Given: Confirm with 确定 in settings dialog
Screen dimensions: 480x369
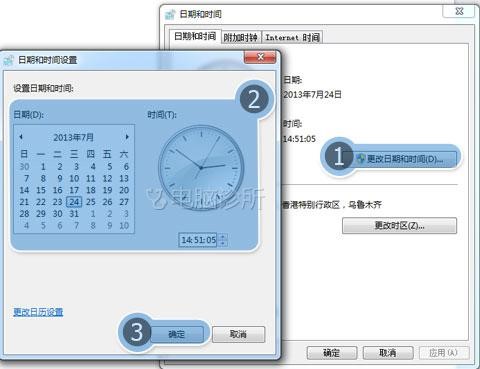Looking at the screenshot, I should (176, 334).
